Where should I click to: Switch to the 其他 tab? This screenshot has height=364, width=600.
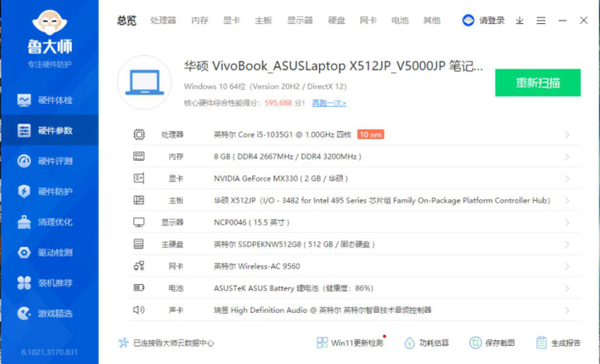(x=432, y=21)
